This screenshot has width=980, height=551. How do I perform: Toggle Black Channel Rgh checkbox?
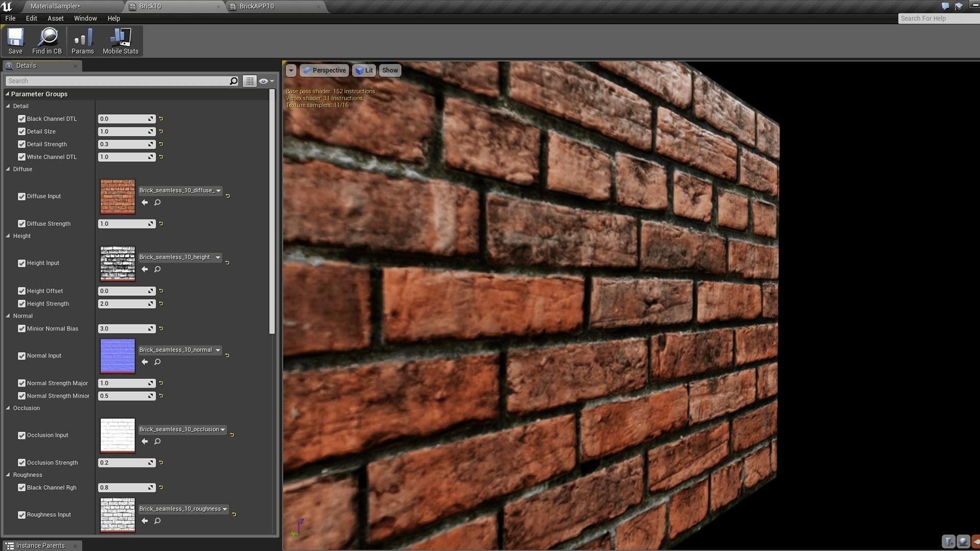(21, 488)
